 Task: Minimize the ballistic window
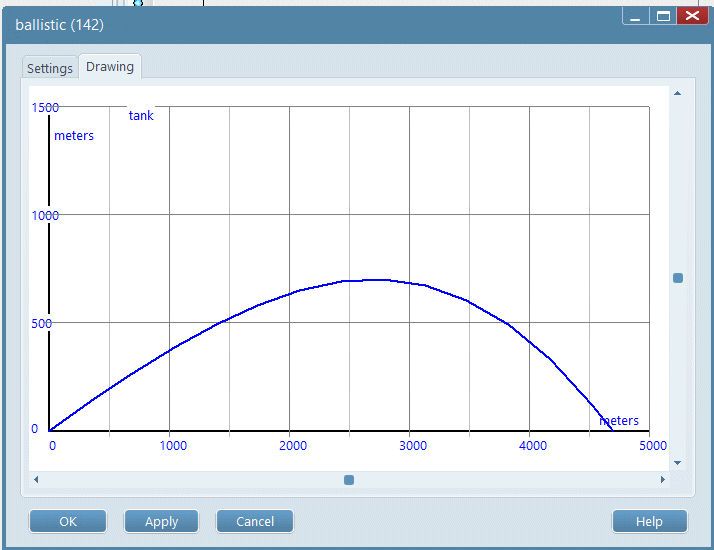coord(635,16)
